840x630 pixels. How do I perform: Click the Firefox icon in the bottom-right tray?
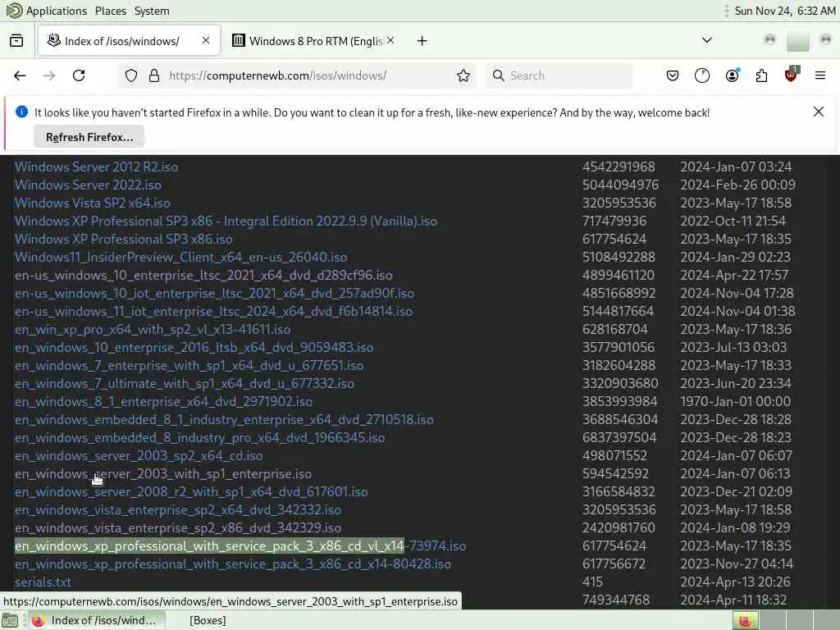coord(745,620)
